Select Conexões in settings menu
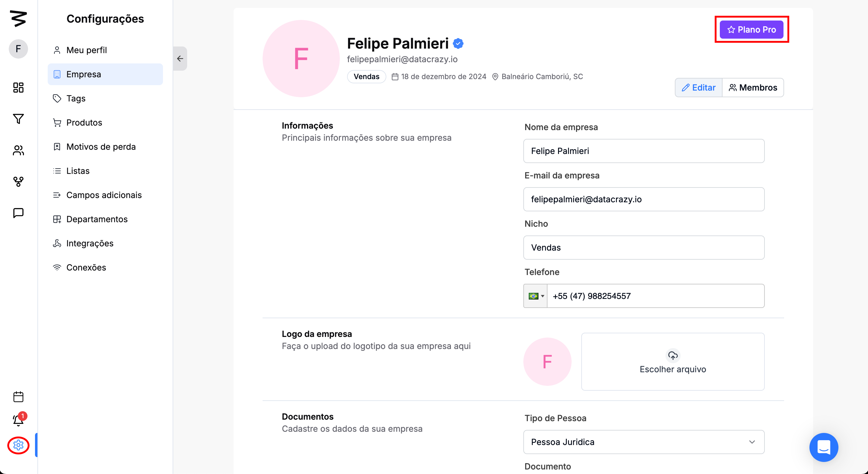Viewport: 868px width, 474px height. pos(86,268)
